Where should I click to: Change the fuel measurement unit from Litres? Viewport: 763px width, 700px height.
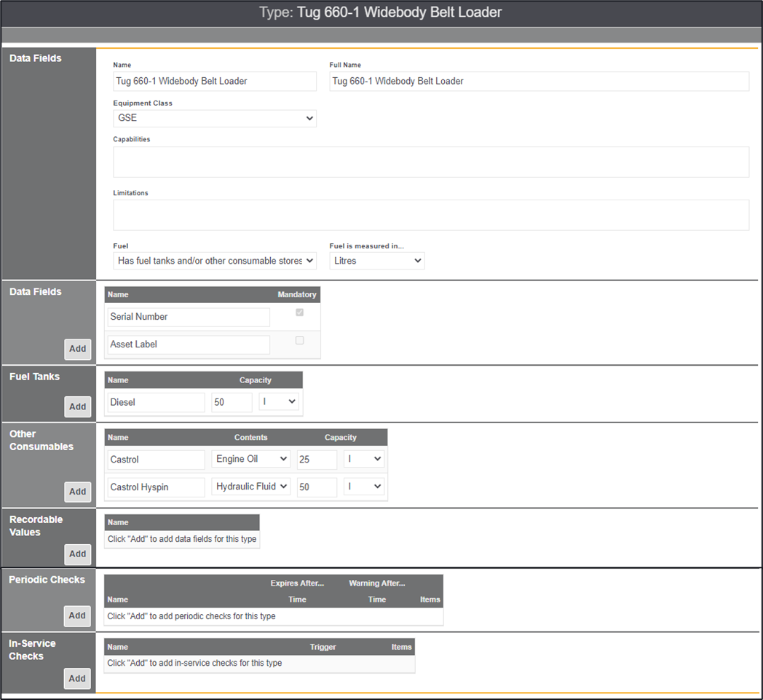pos(376,260)
